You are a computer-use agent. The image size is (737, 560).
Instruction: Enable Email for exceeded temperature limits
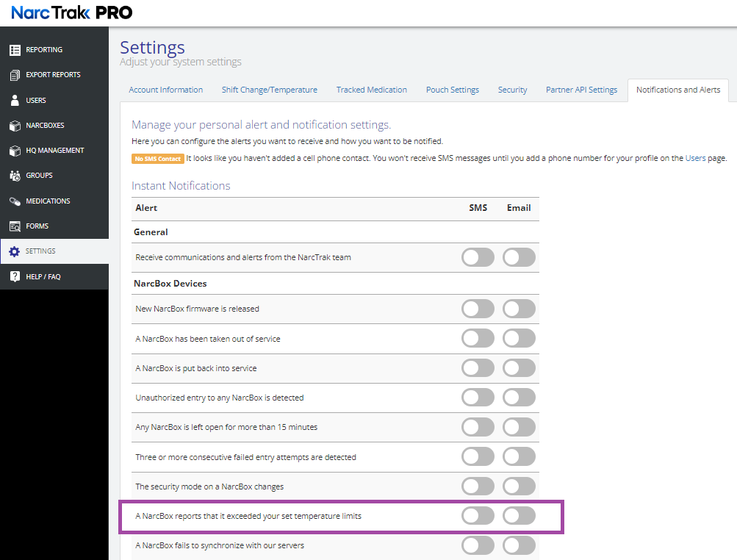[x=519, y=516]
